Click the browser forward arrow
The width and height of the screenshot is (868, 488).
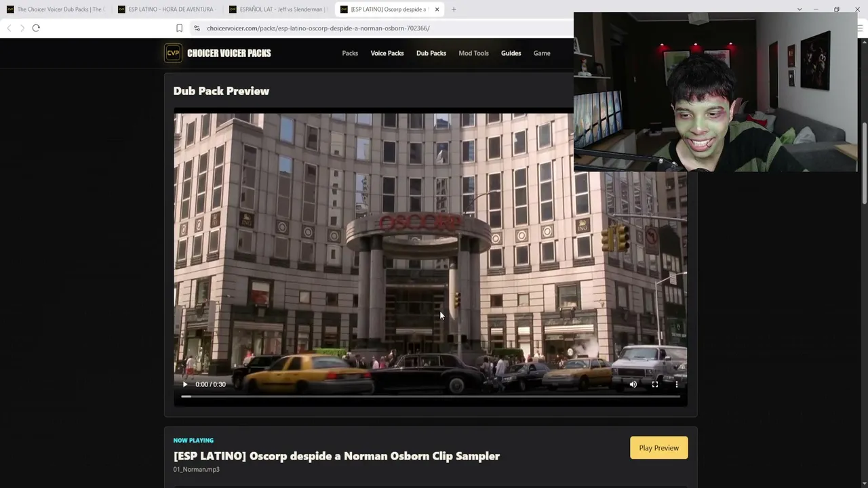pyautogui.click(x=22, y=28)
